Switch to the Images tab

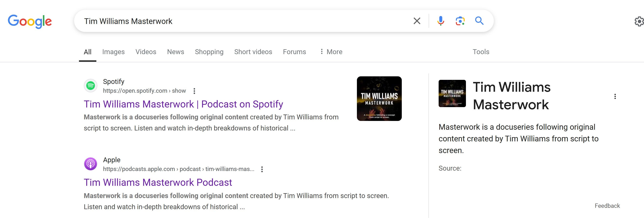[113, 52]
